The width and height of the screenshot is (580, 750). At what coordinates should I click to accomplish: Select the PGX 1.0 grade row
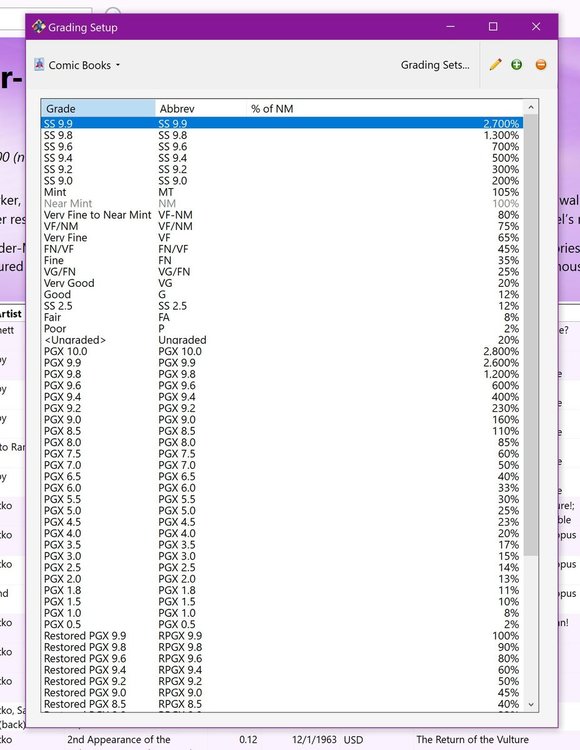point(282,613)
